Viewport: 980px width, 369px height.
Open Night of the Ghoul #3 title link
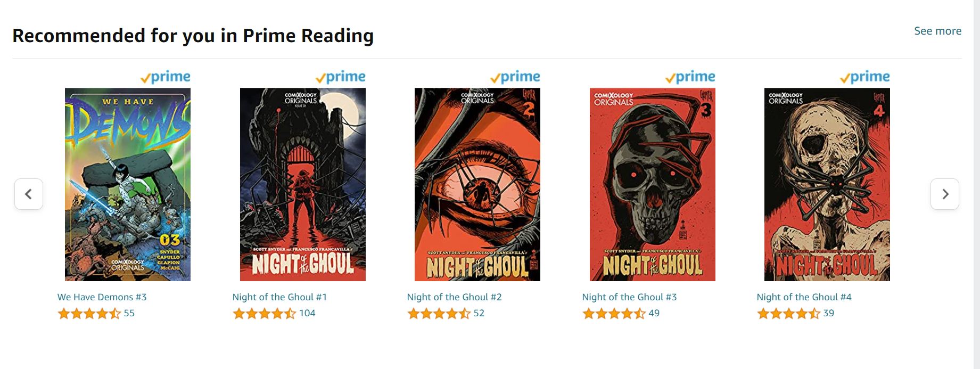coord(629,297)
